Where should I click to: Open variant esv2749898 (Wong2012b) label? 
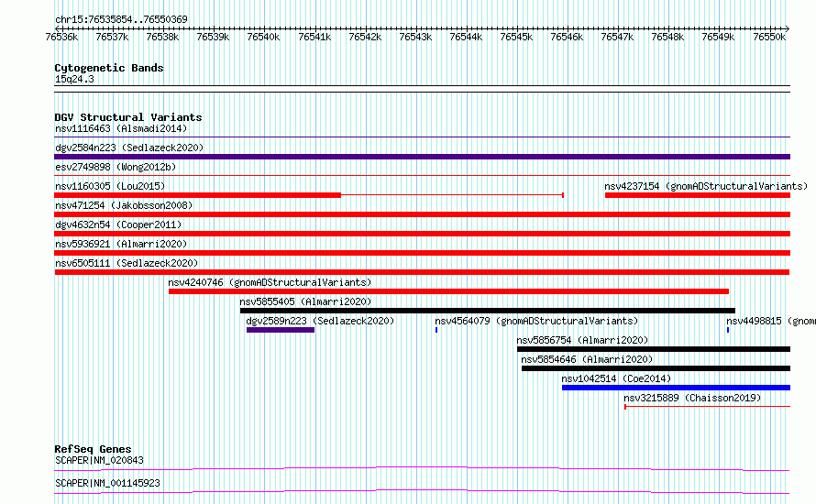tap(116, 167)
